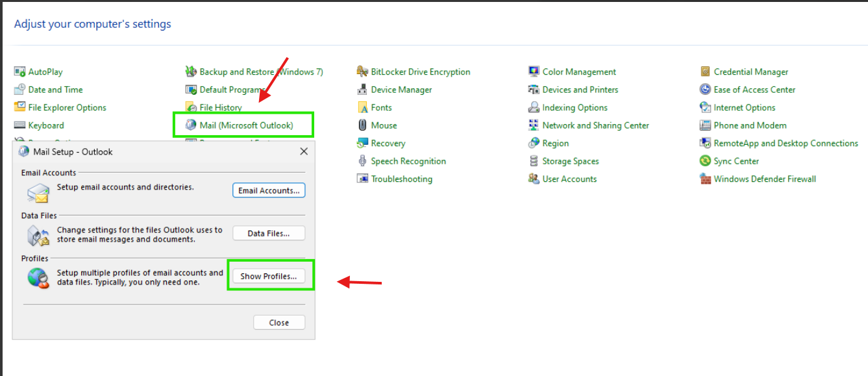Click the Phone and Modem icon
Viewport: 868px width, 376px height.
(x=705, y=125)
